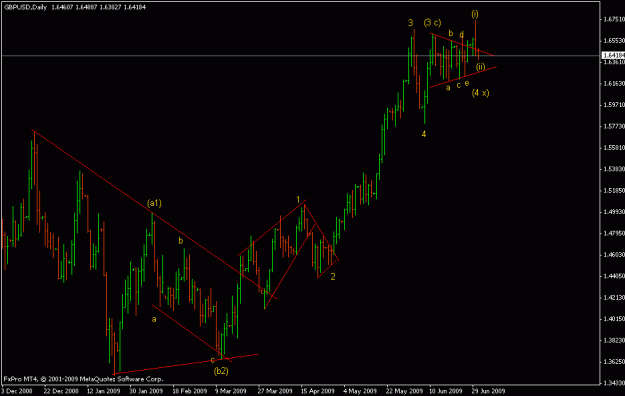Click the 9 Mar 2009 date label
The width and height of the screenshot is (625, 396).
(231, 391)
